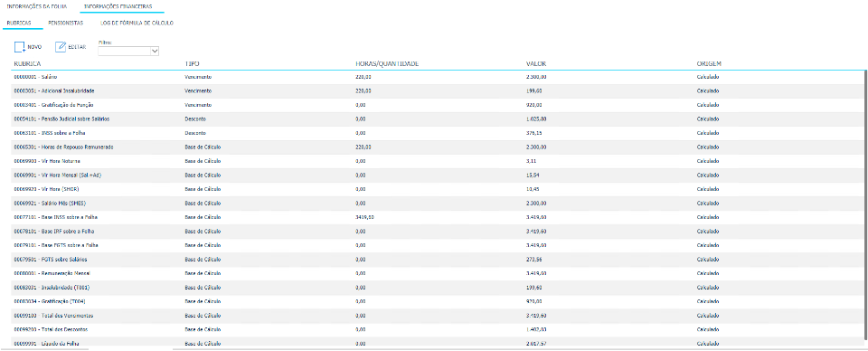Sort by the Tipo column header
The width and height of the screenshot is (868, 351).
point(192,63)
